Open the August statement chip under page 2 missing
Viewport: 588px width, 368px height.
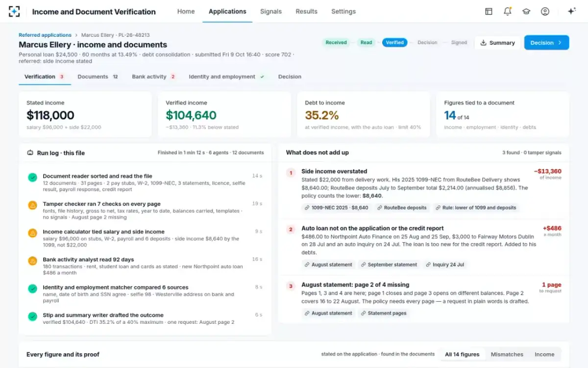pos(328,313)
